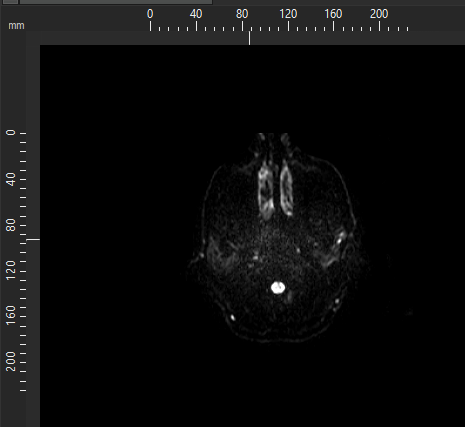Viewport: 465px width, 427px height.
Task: Click the cursor position marker below horizontal ruler
Action: click(249, 38)
